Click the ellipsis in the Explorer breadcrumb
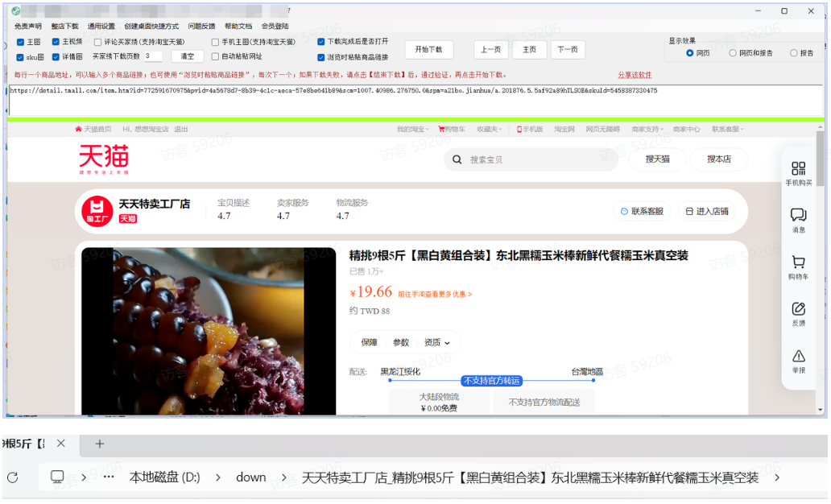This screenshot has height=504, width=831. tap(109, 477)
